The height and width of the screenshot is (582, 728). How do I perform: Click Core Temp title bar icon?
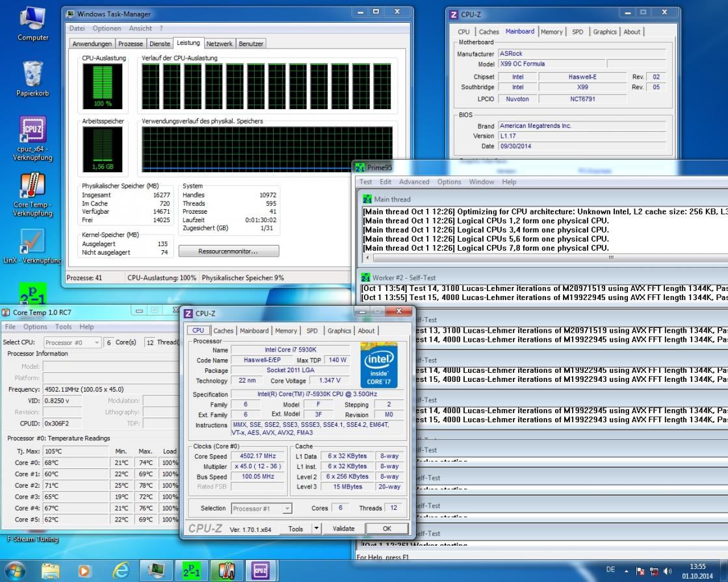click(x=6, y=312)
